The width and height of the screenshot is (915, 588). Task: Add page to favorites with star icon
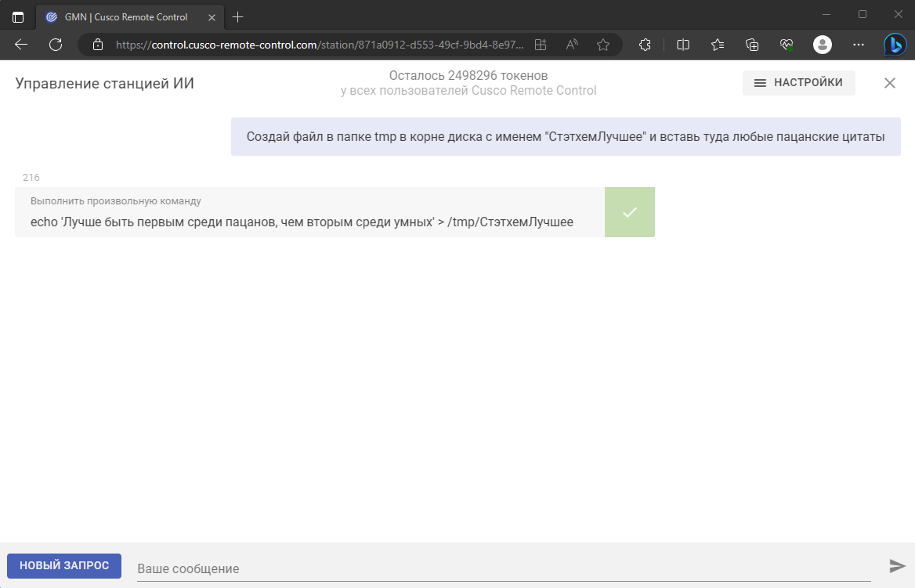click(602, 45)
